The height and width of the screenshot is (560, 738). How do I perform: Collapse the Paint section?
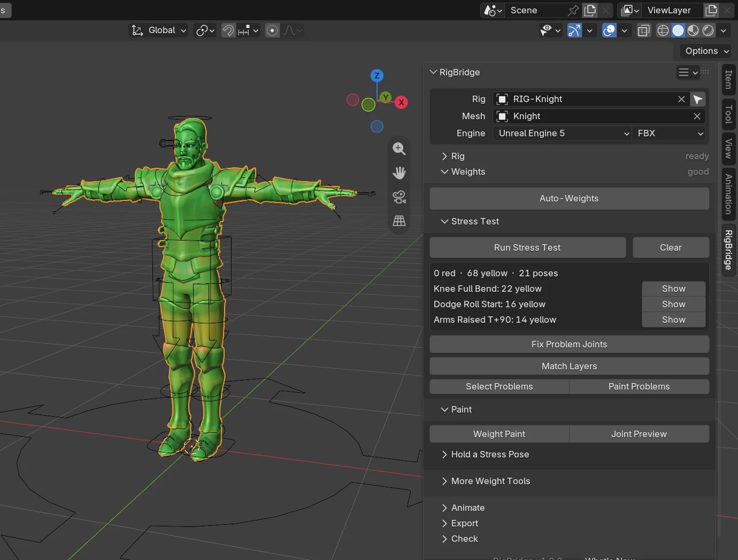click(x=444, y=409)
